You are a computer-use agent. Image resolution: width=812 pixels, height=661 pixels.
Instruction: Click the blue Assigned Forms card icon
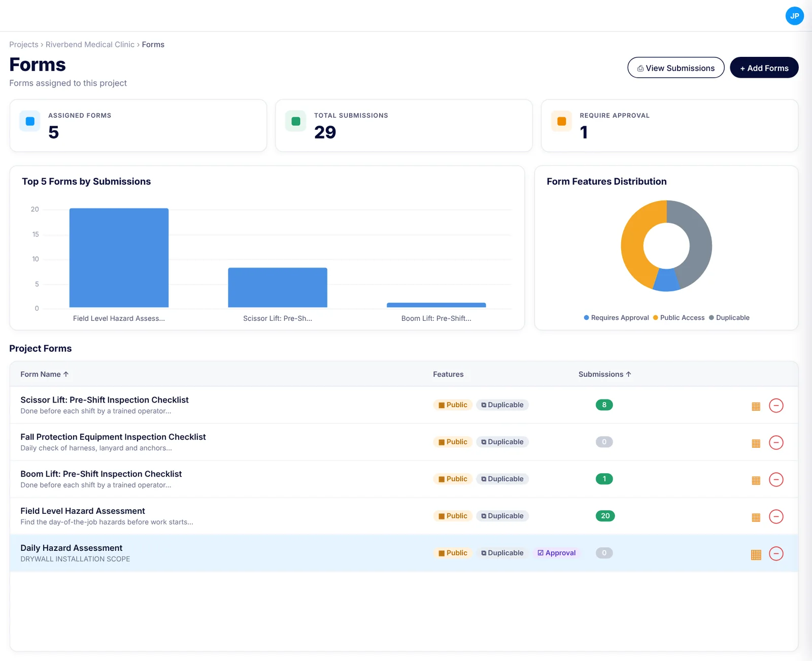tap(30, 121)
